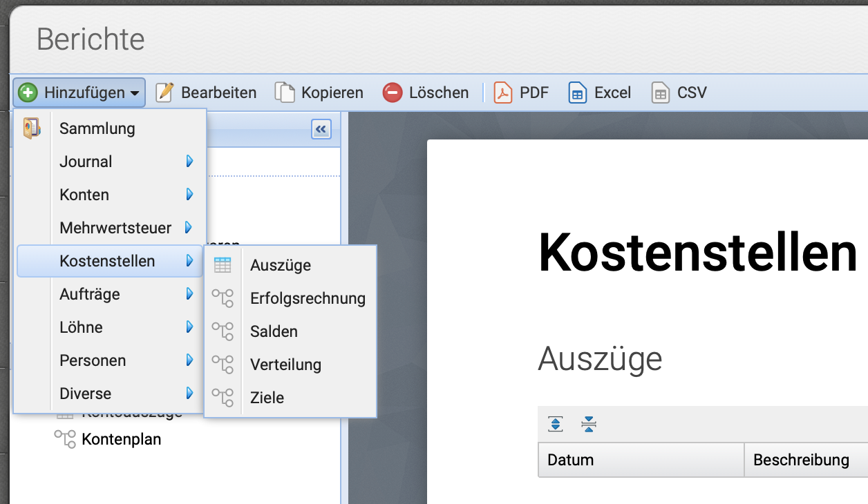
Task: Choose Ziele in the submenu
Action: tap(290, 398)
